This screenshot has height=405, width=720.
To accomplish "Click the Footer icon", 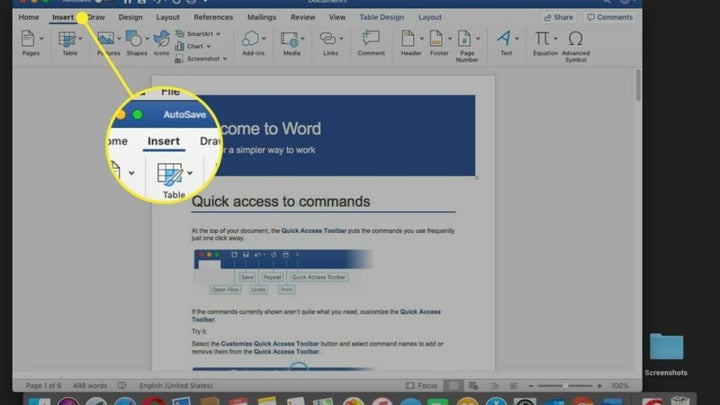I will pos(437,40).
